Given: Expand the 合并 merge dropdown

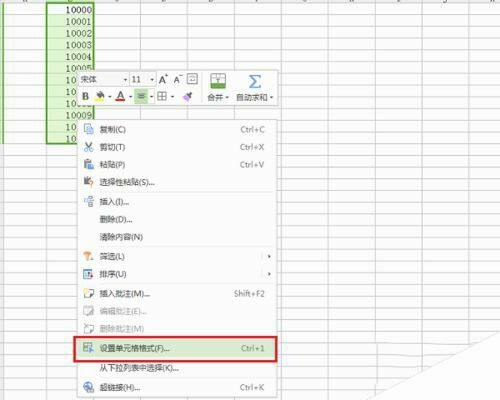Looking at the screenshot, I should click(227, 98).
